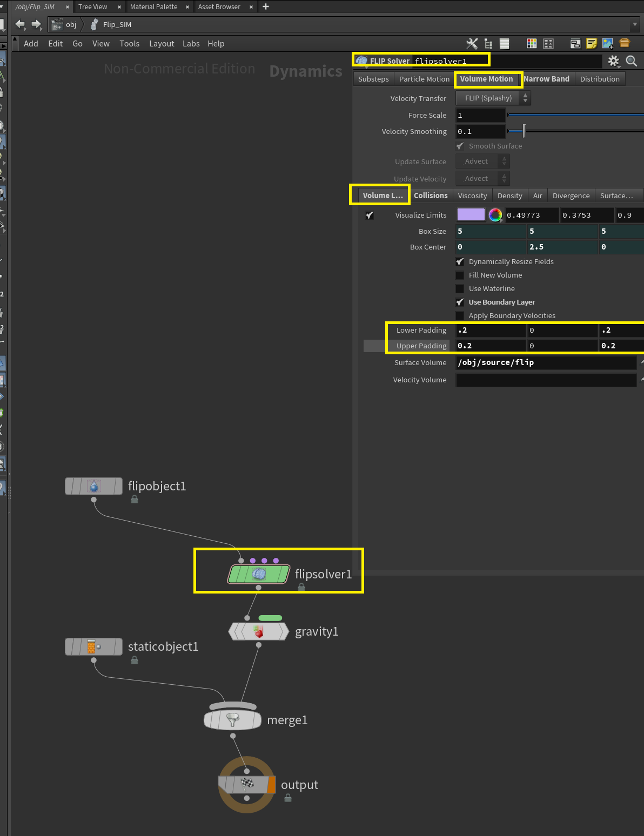Click the orange output flag on output node
The height and width of the screenshot is (836, 644).
pyautogui.click(x=271, y=785)
